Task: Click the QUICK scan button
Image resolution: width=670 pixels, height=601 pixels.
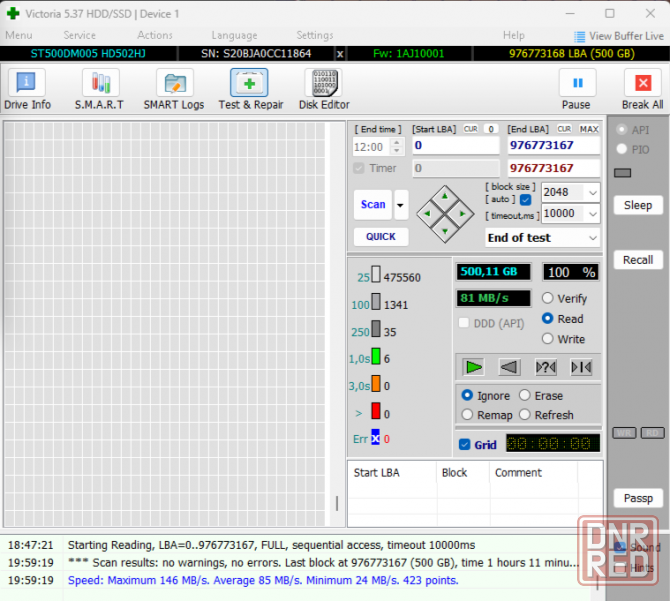Action: pos(380,237)
